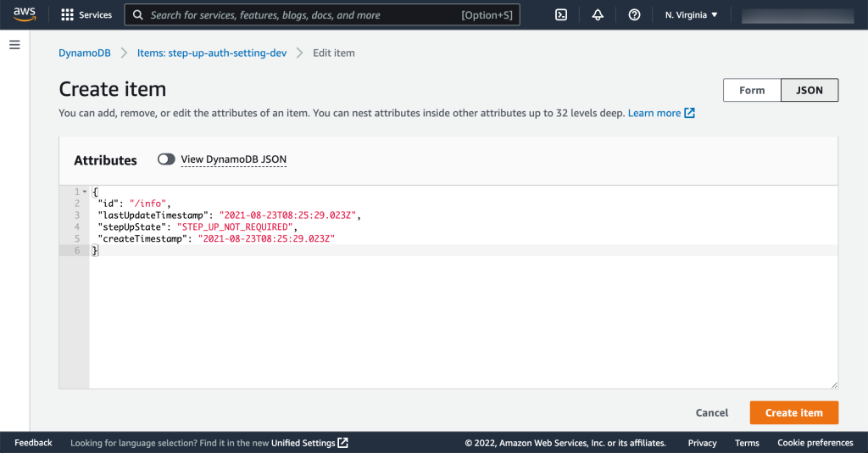Click the lastUpdateTimestamp value text
This screenshot has width=868, height=453.
288,215
